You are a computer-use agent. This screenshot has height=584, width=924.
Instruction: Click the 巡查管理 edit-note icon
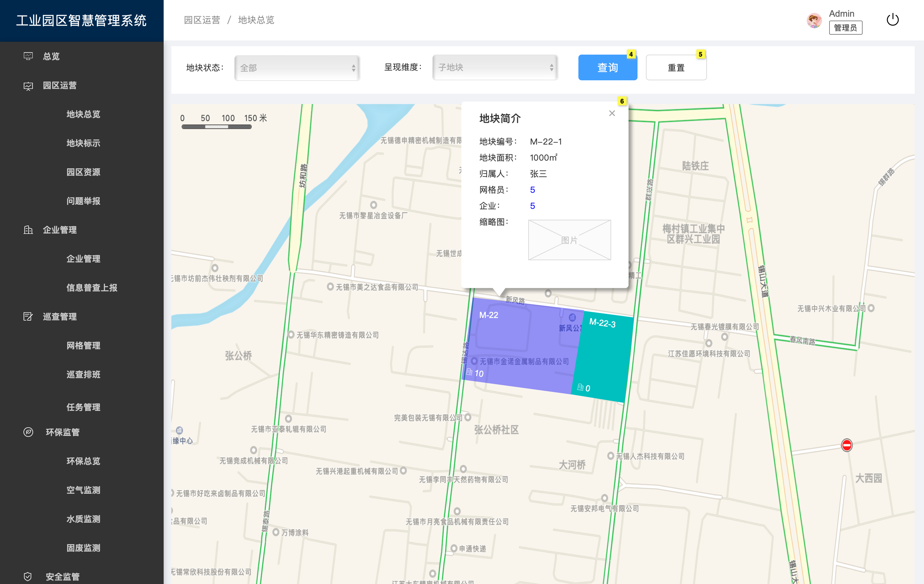[28, 316]
